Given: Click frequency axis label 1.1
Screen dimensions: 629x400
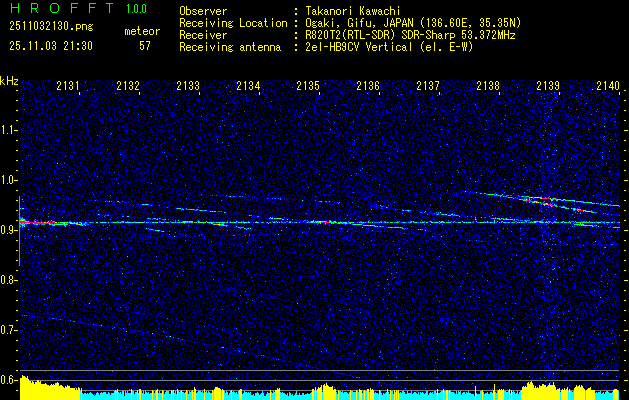Looking at the screenshot, I should tap(8, 130).
